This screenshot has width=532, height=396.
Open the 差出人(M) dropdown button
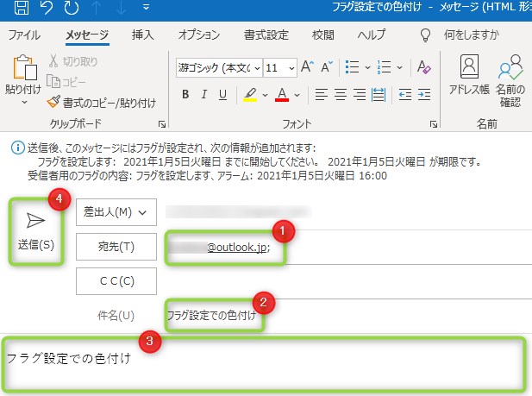pos(116,212)
